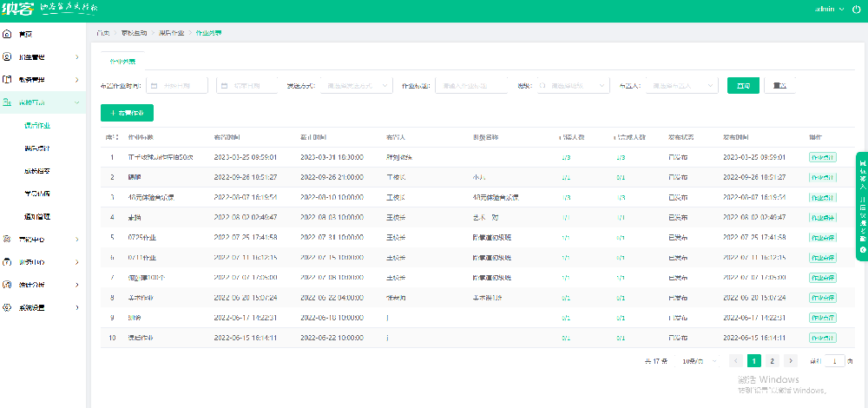Screen dimensions: 868x408
Task: Click row 5 homework review button
Action: click(x=823, y=238)
